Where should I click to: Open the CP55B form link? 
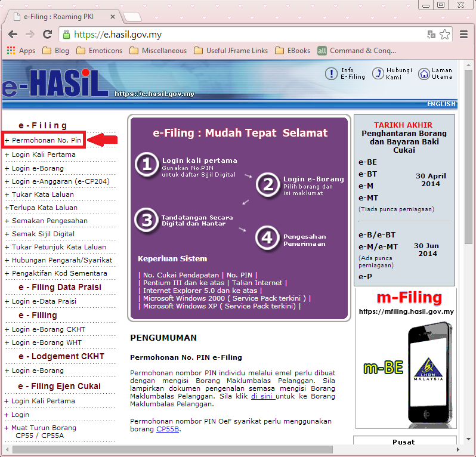168,429
